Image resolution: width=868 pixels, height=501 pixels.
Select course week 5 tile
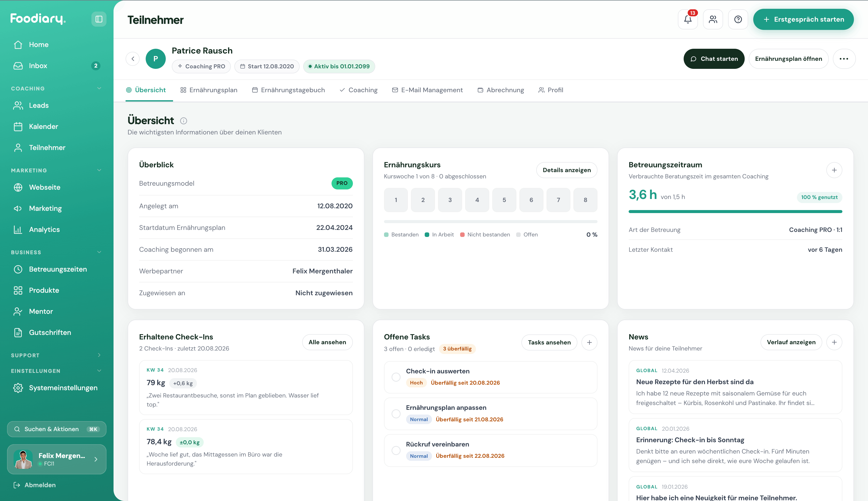point(504,200)
